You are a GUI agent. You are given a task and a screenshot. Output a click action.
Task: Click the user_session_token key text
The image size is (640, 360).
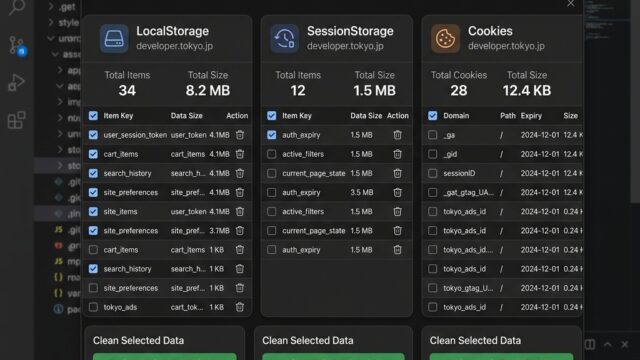click(x=135, y=135)
